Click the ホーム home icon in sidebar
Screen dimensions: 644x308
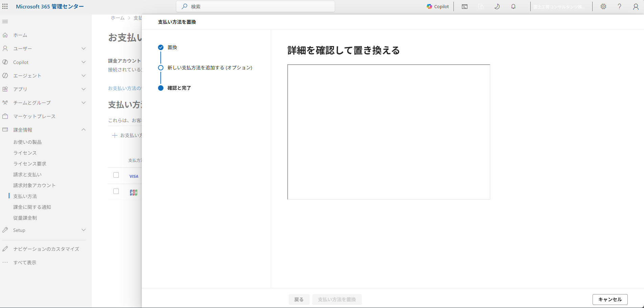point(5,35)
